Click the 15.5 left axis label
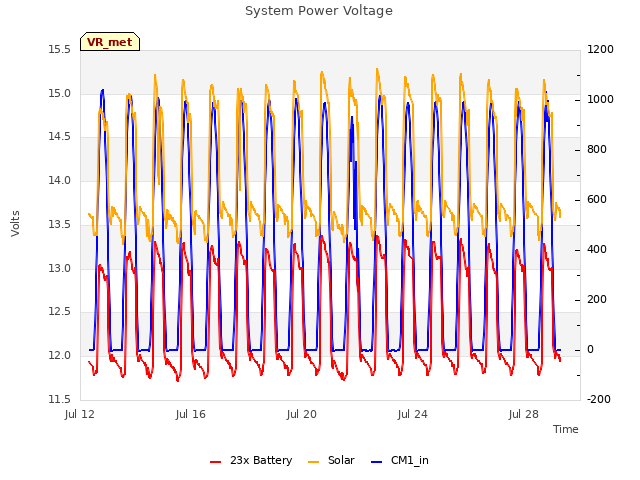Viewport: 640px width, 480px height. point(59,50)
